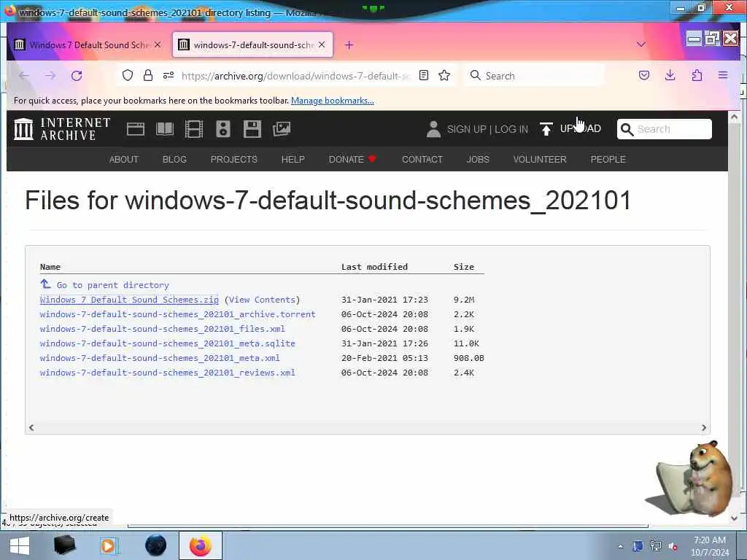The height and width of the screenshot is (560, 747).
Task: Click the Go to parent directory link
Action: click(x=113, y=285)
